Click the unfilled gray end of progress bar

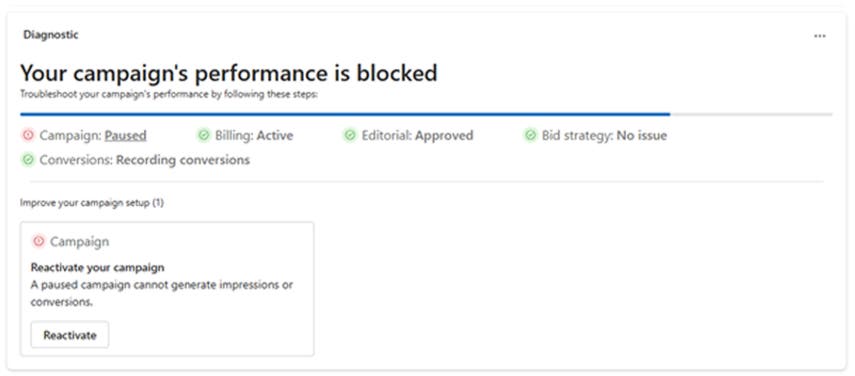[x=751, y=114]
